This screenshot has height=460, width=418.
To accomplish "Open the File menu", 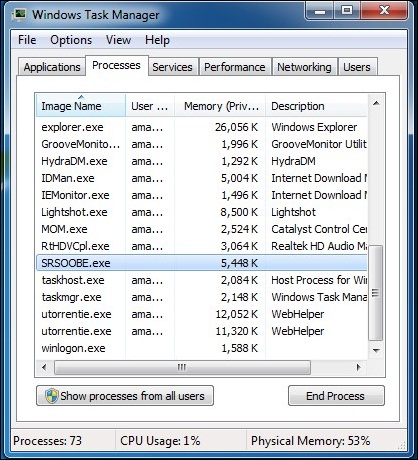I will point(27,40).
